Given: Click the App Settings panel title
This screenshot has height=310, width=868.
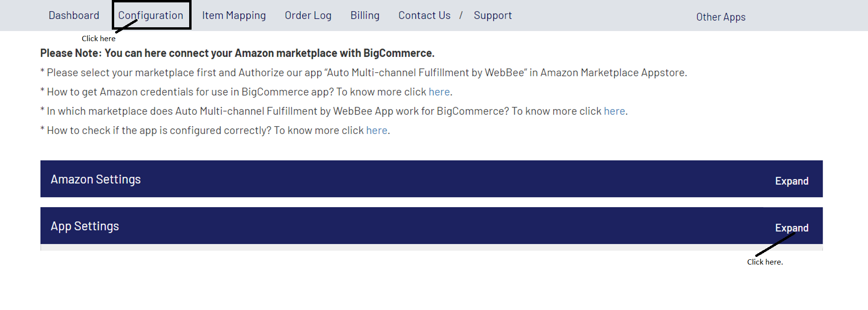Looking at the screenshot, I should [x=85, y=226].
